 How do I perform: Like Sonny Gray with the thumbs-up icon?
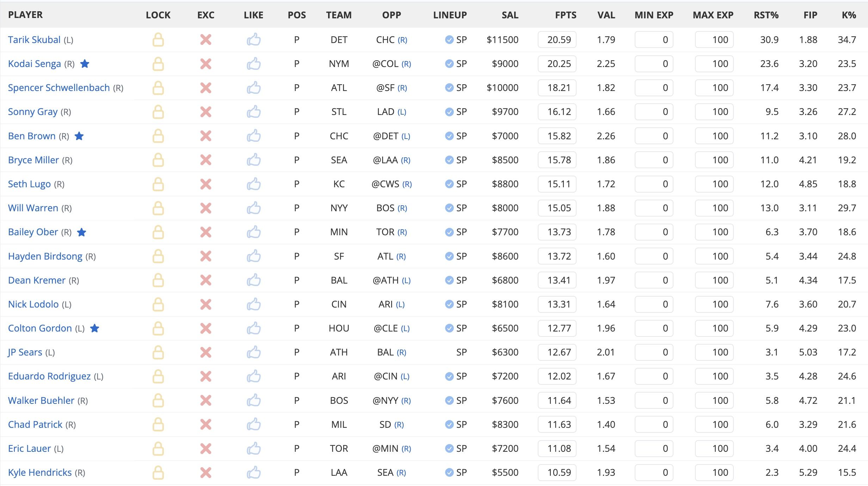[x=253, y=111]
